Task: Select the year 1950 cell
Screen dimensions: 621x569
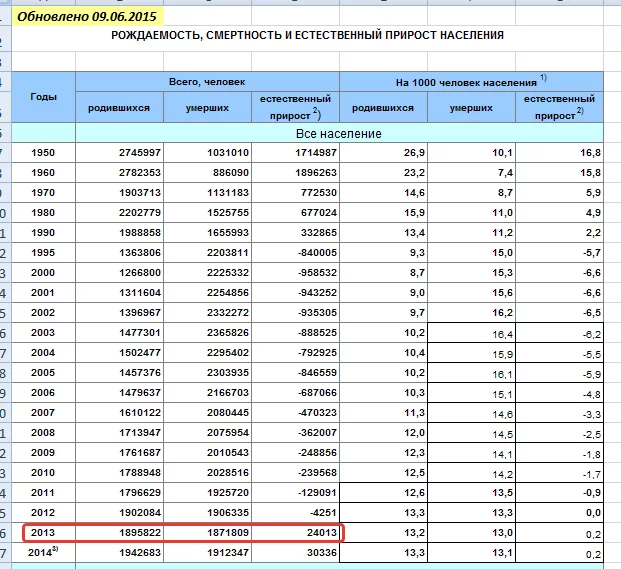Action: (43, 152)
